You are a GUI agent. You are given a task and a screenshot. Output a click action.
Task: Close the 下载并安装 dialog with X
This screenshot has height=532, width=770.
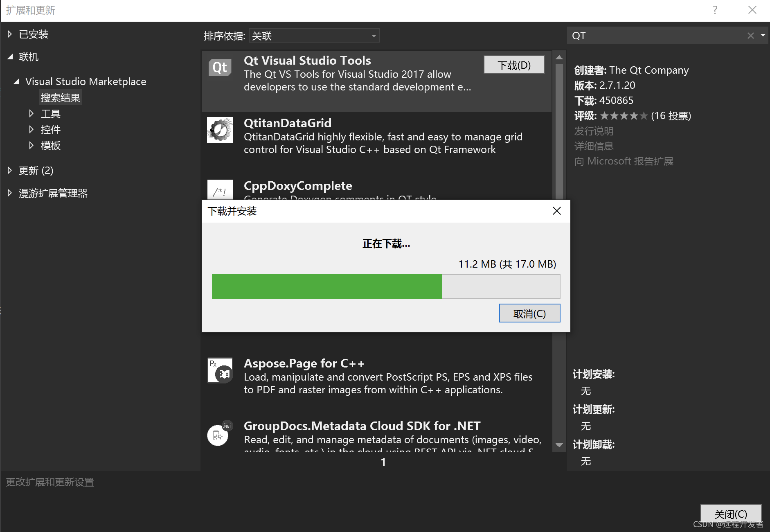(556, 211)
